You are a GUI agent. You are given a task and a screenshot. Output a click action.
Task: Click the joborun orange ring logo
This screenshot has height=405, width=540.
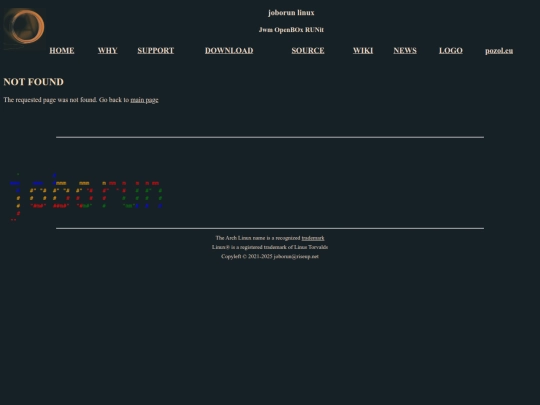click(24, 29)
